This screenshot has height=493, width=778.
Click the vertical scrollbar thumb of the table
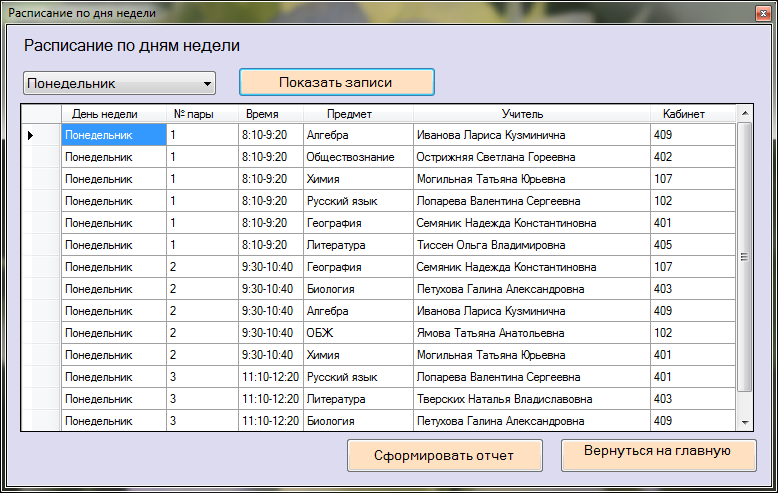pyautogui.click(x=744, y=257)
